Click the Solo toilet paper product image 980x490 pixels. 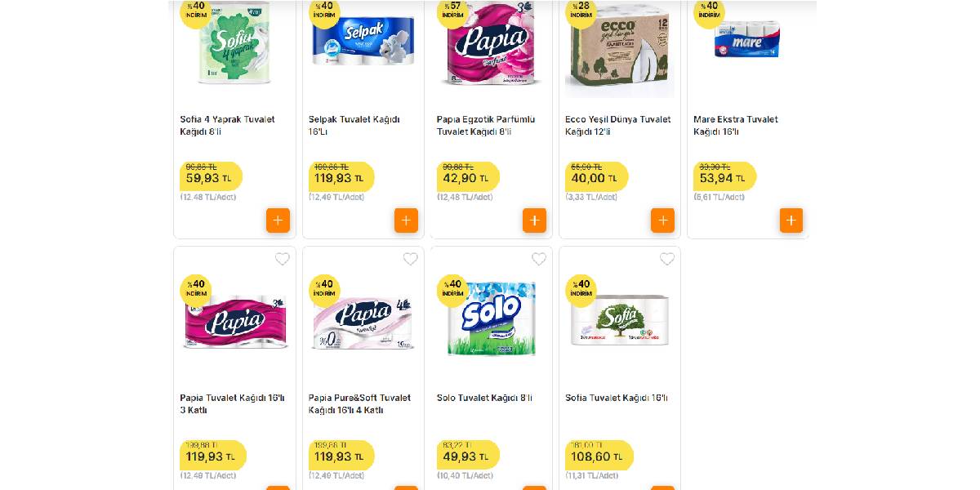tap(490, 318)
